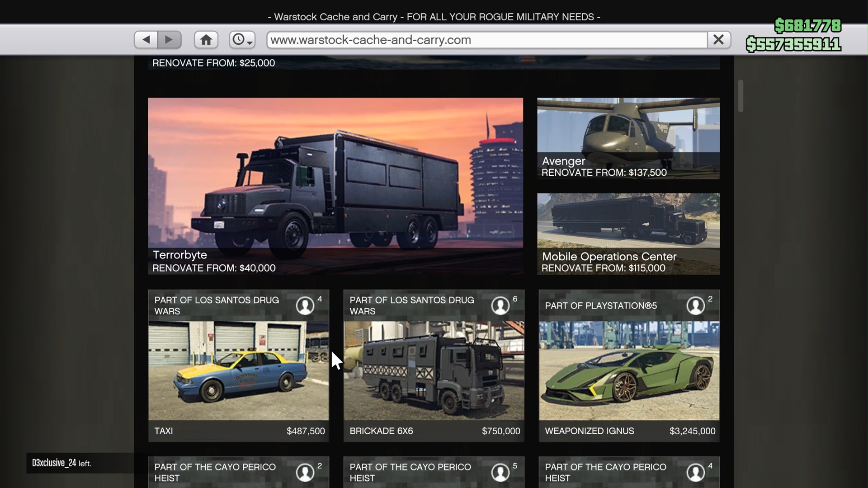868x488 pixels.
Task: Click the player count icon on Taxi card
Action: (x=305, y=305)
